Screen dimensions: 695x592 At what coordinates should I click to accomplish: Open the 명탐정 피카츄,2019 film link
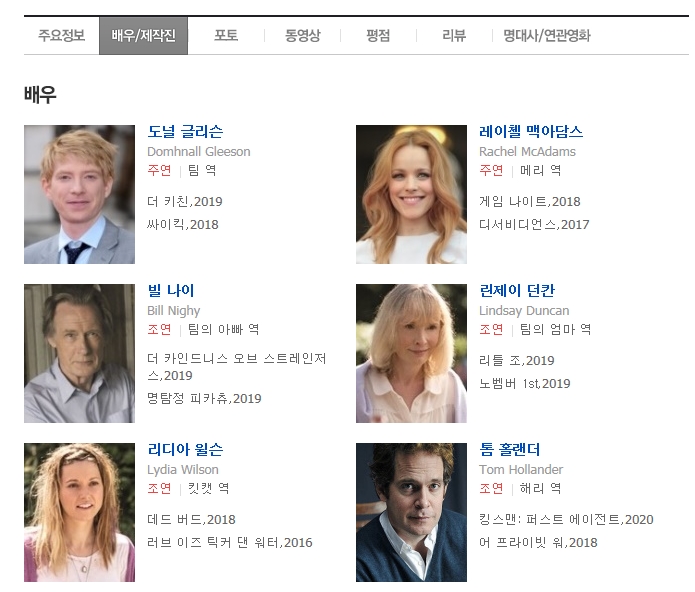tap(204, 398)
